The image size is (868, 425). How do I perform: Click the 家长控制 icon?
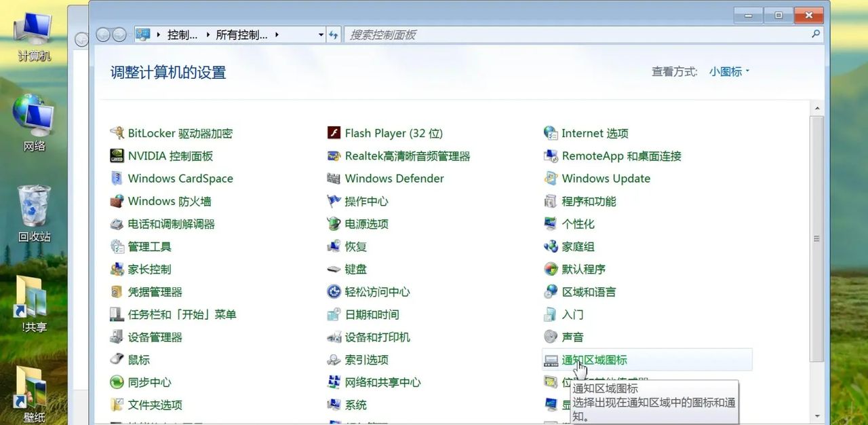click(x=117, y=269)
